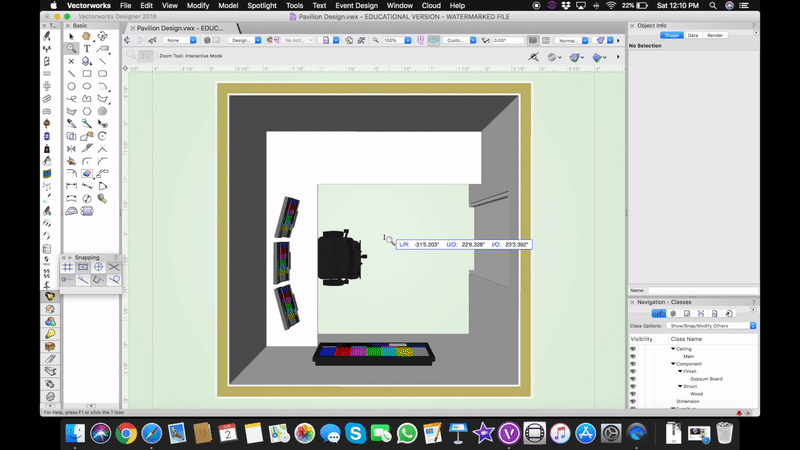Open the Classes tab icon in Navigation palette
The image size is (800, 450).
point(659,314)
